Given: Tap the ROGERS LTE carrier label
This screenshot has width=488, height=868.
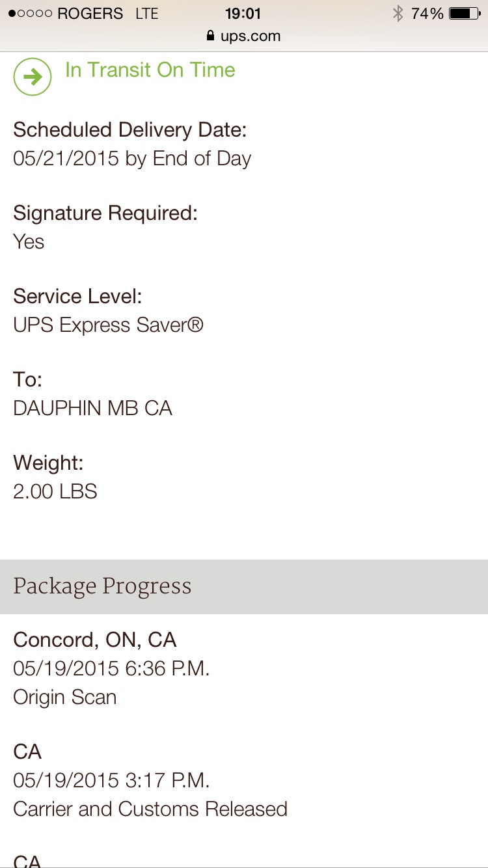Looking at the screenshot, I should tap(108, 14).
